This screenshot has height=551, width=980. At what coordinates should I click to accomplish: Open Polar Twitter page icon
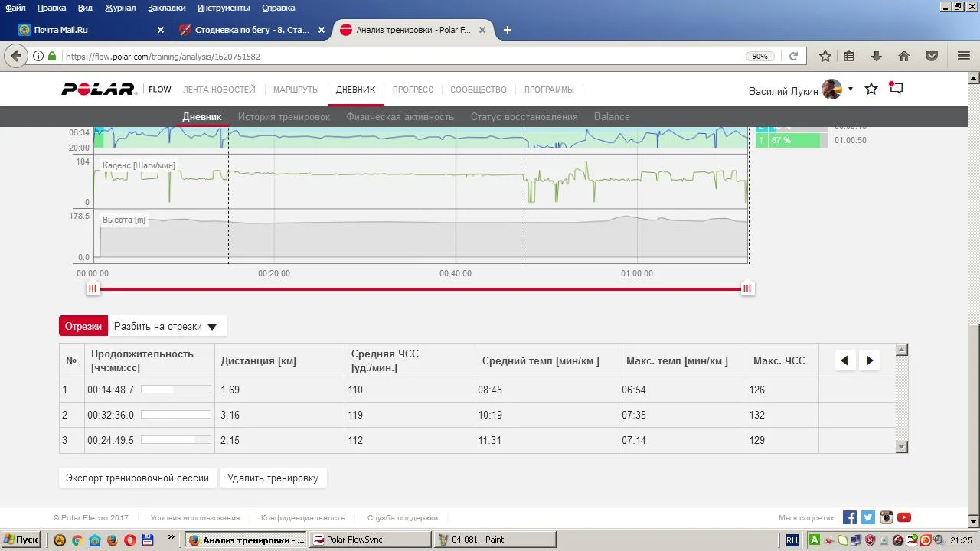coord(868,517)
